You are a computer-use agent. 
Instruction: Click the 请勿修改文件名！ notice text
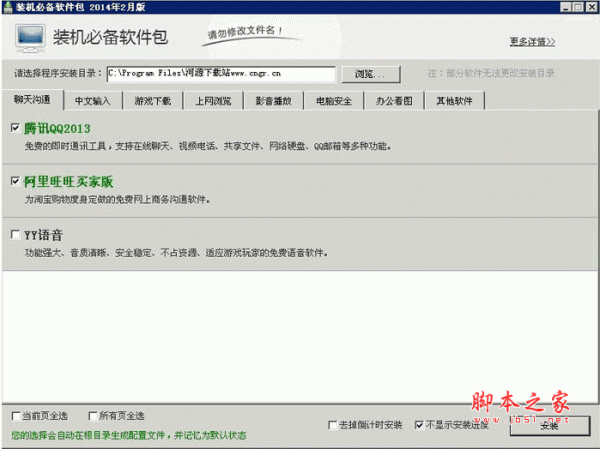(245, 32)
